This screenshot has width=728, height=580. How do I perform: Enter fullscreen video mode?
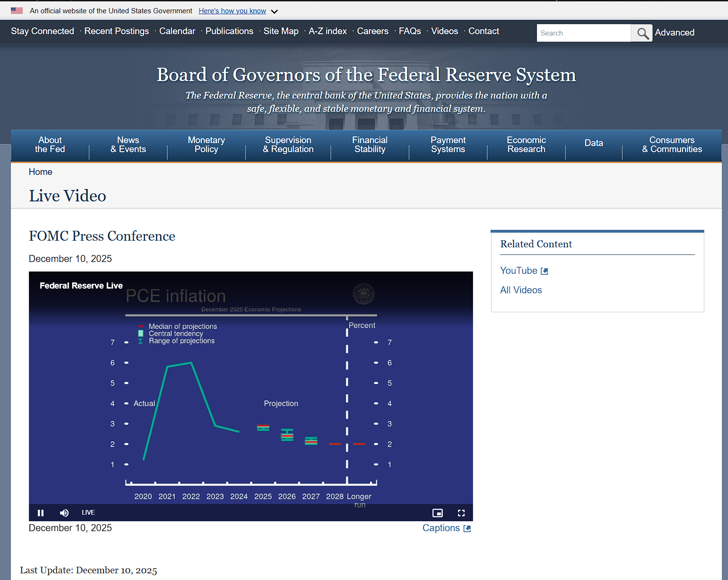tap(461, 513)
